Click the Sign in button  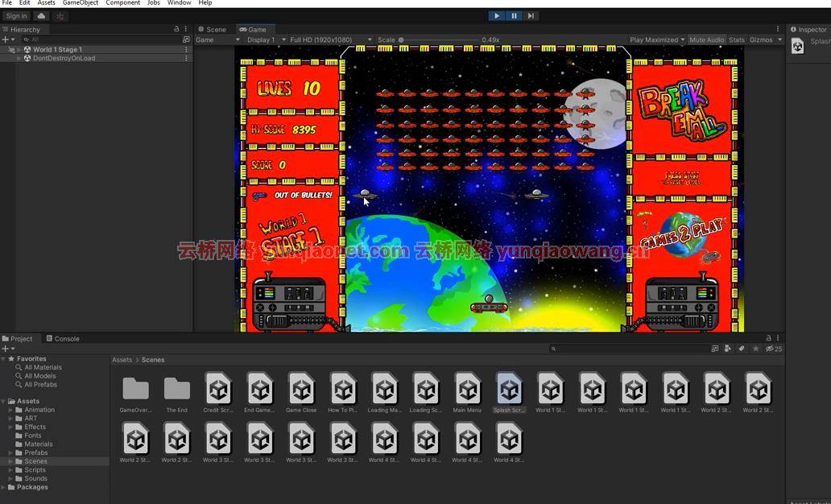(x=16, y=16)
